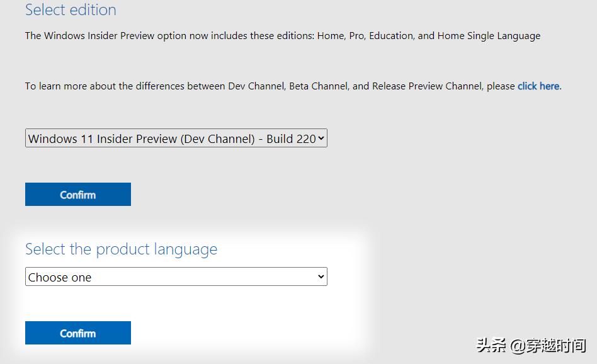This screenshot has height=364, width=597.
Task: Follow the "click here" link
Action: click(x=538, y=86)
